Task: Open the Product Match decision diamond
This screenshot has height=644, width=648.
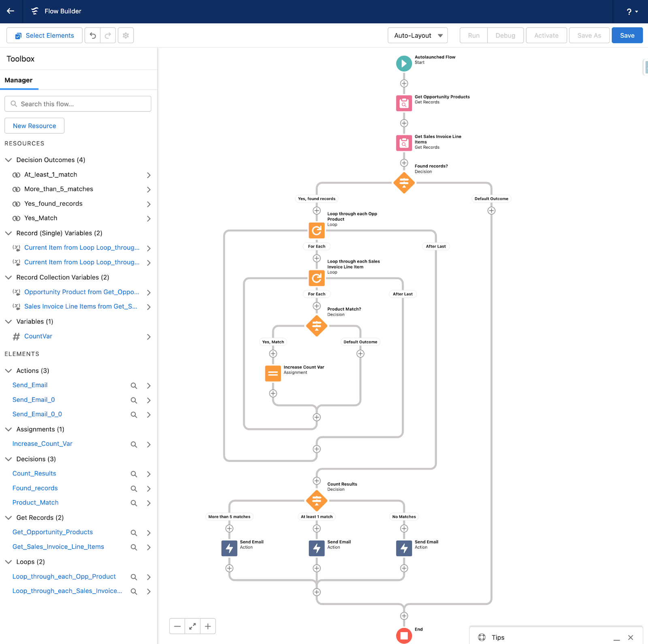Action: coord(316,325)
